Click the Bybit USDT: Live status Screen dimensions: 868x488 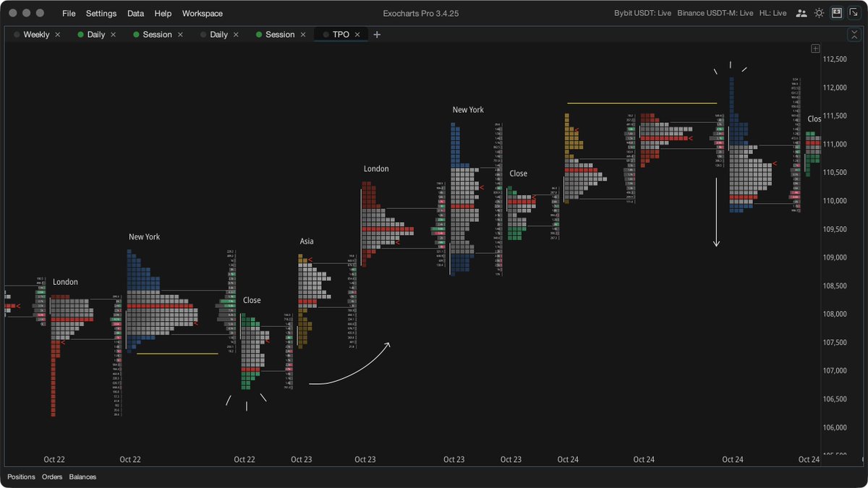coord(642,14)
